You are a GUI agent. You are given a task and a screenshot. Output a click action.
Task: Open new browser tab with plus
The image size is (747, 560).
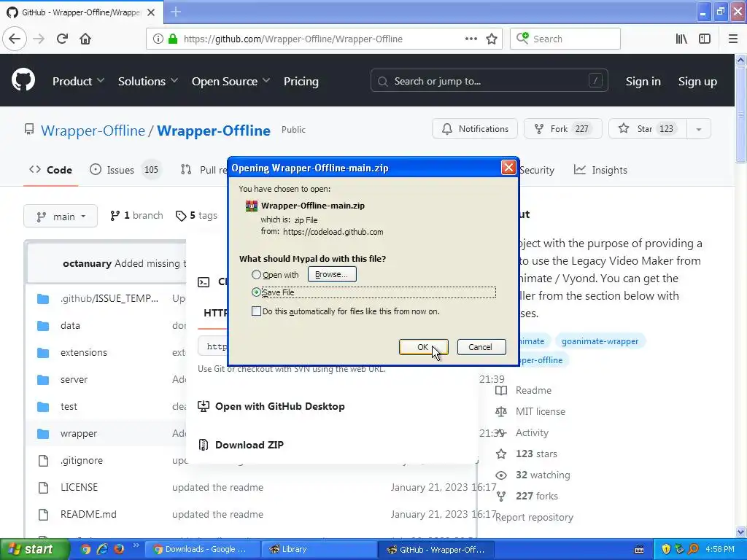click(x=176, y=12)
